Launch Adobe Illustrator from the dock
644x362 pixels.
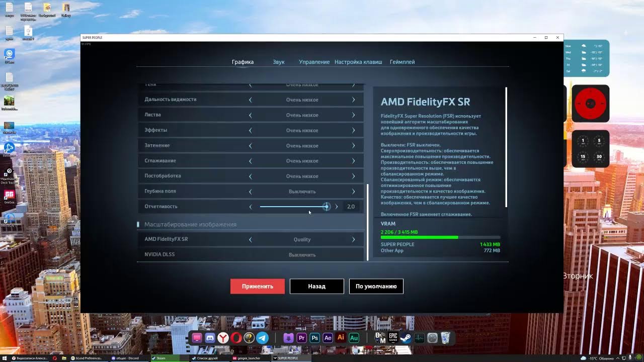point(341,338)
